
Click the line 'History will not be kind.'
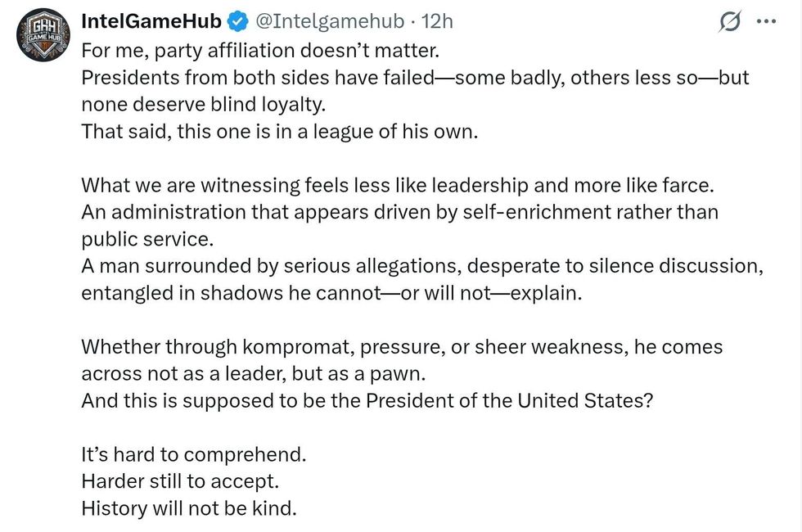click(188, 507)
